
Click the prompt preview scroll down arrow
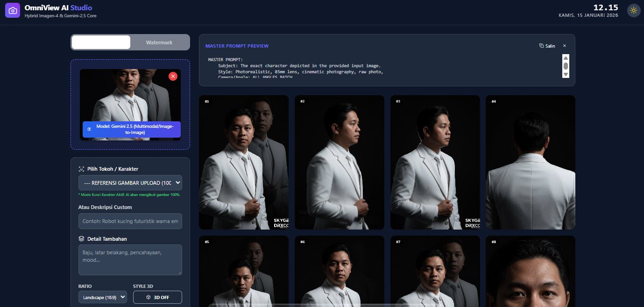tap(566, 75)
